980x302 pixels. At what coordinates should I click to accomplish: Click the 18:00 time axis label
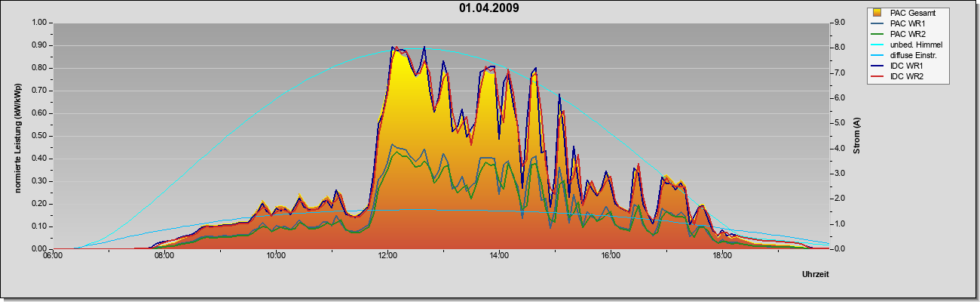click(x=722, y=256)
